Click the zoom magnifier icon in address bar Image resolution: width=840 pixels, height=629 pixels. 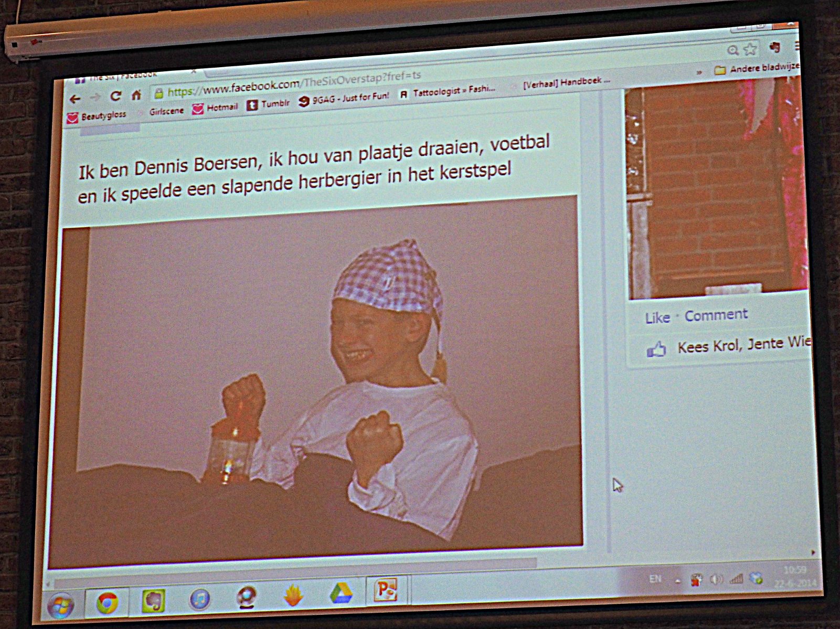point(733,50)
